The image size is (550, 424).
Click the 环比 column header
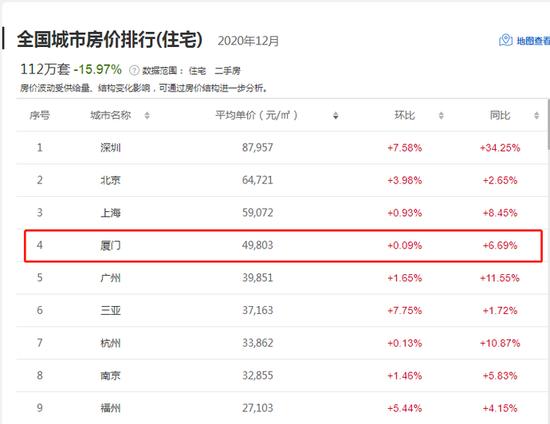(404, 115)
